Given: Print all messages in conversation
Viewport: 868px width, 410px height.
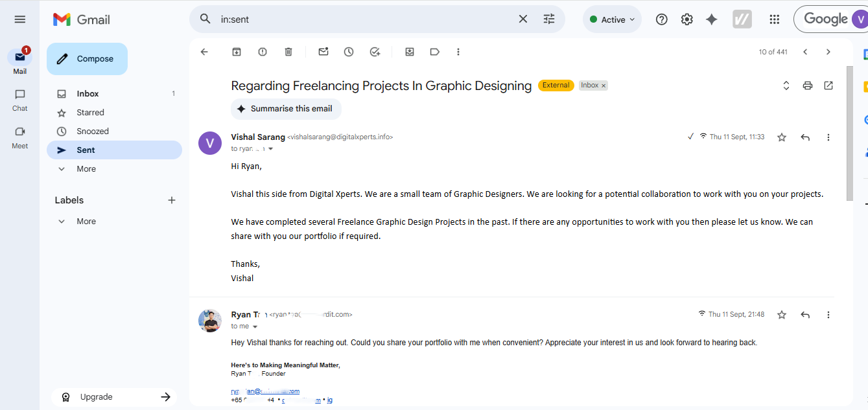Looking at the screenshot, I should pyautogui.click(x=808, y=85).
